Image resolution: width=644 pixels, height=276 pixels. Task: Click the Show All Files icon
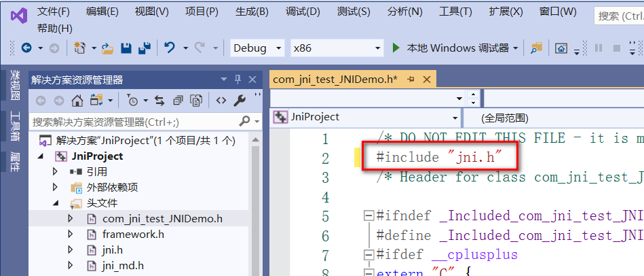click(197, 100)
